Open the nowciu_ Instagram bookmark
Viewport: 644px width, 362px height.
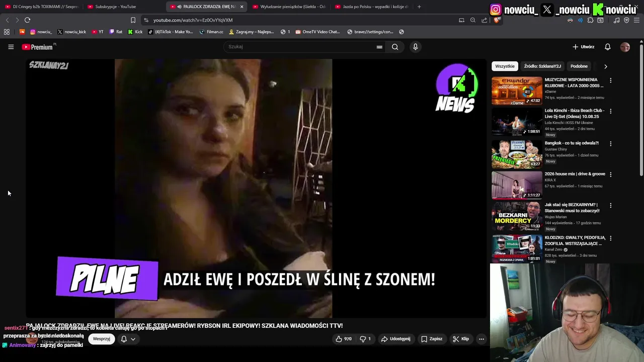point(41,32)
